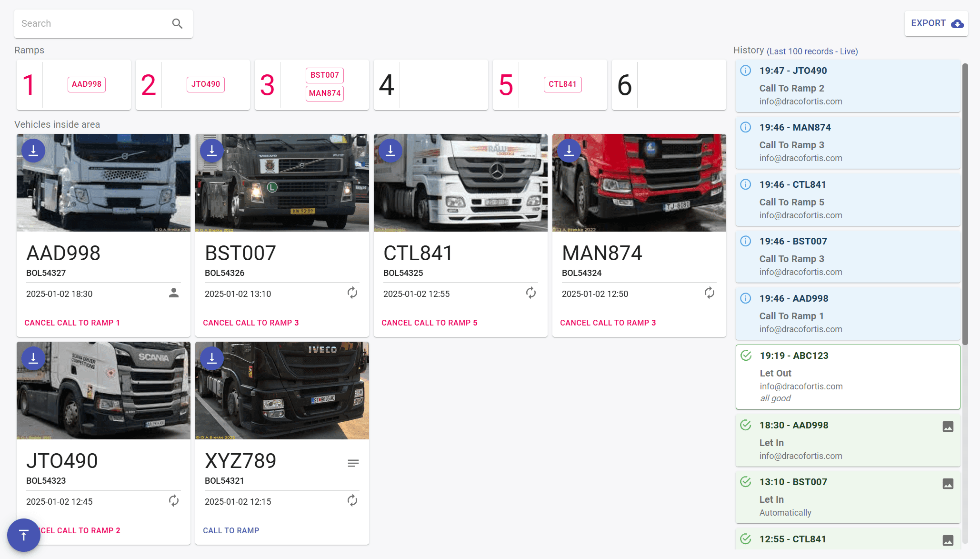Viewport: 980px width, 559px height.
Task: Click the person icon on the AAD998 card
Action: coord(174,293)
